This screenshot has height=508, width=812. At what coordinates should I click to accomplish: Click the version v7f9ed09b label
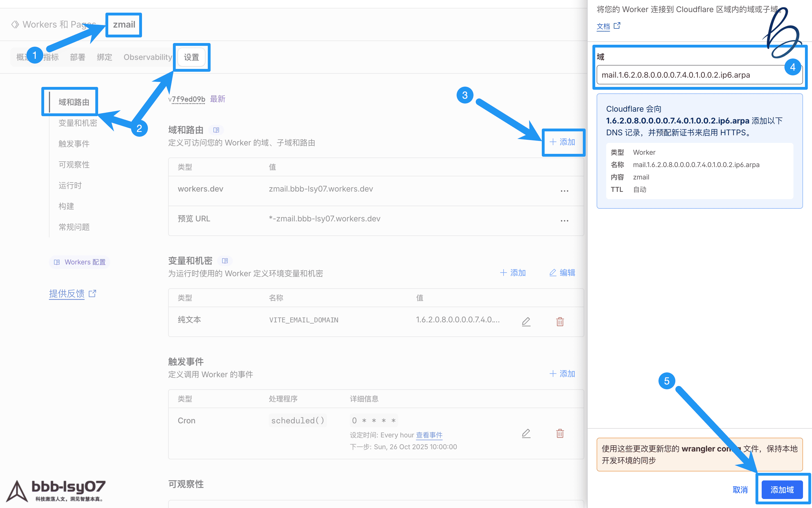click(187, 99)
